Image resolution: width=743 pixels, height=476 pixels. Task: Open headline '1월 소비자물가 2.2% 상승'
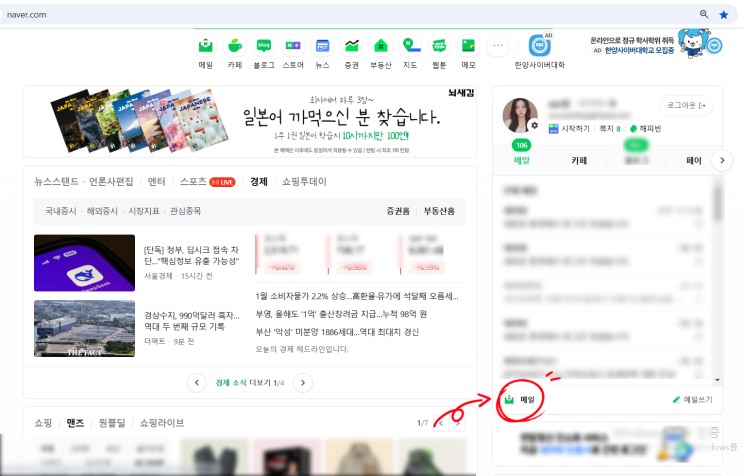357,296
